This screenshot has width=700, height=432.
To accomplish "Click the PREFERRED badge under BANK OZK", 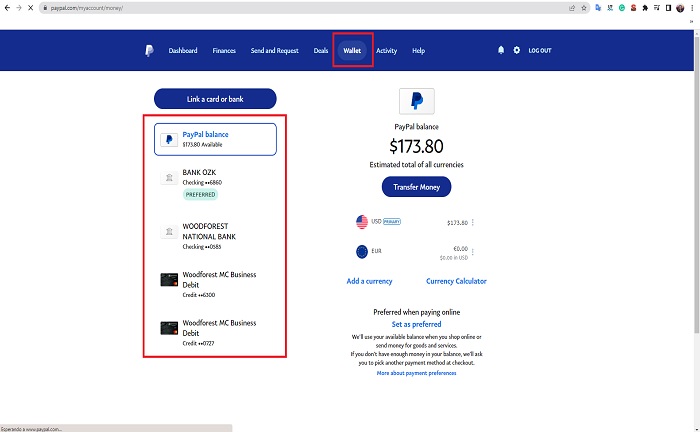I will (200, 195).
